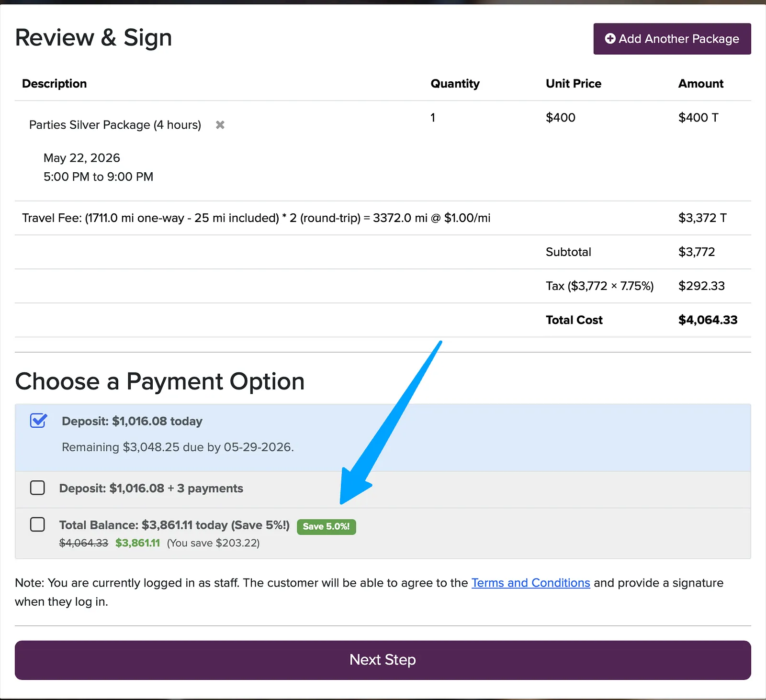Click the Tax $292.33 amount
The image size is (766, 700).
tap(701, 286)
